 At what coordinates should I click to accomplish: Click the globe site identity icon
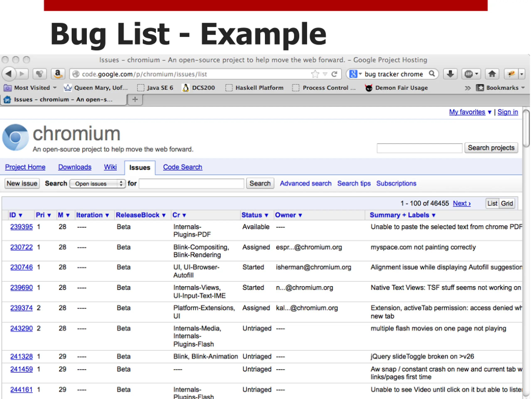[x=76, y=74]
